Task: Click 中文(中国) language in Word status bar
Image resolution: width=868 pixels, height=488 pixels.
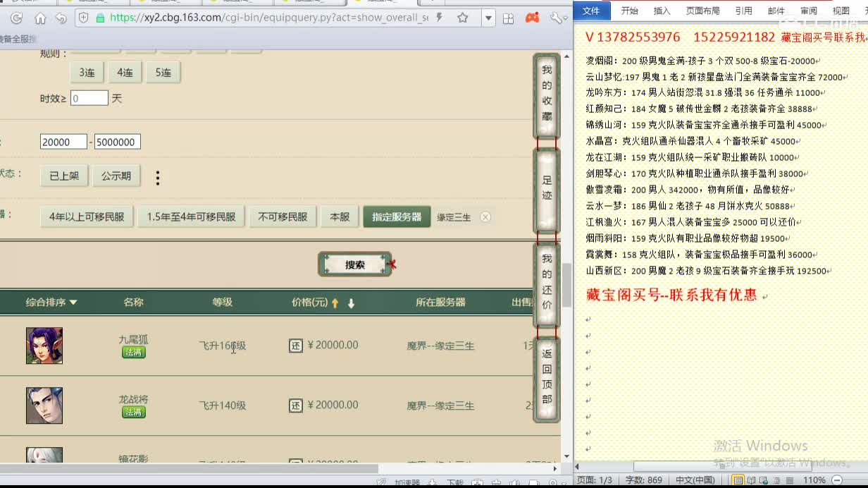Action: 695,480
